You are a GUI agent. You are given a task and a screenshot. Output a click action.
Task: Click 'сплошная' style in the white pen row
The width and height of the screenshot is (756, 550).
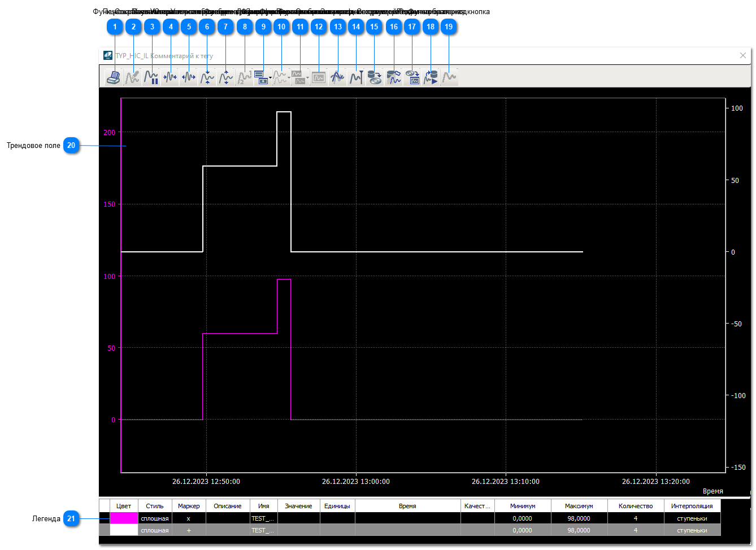point(155,530)
